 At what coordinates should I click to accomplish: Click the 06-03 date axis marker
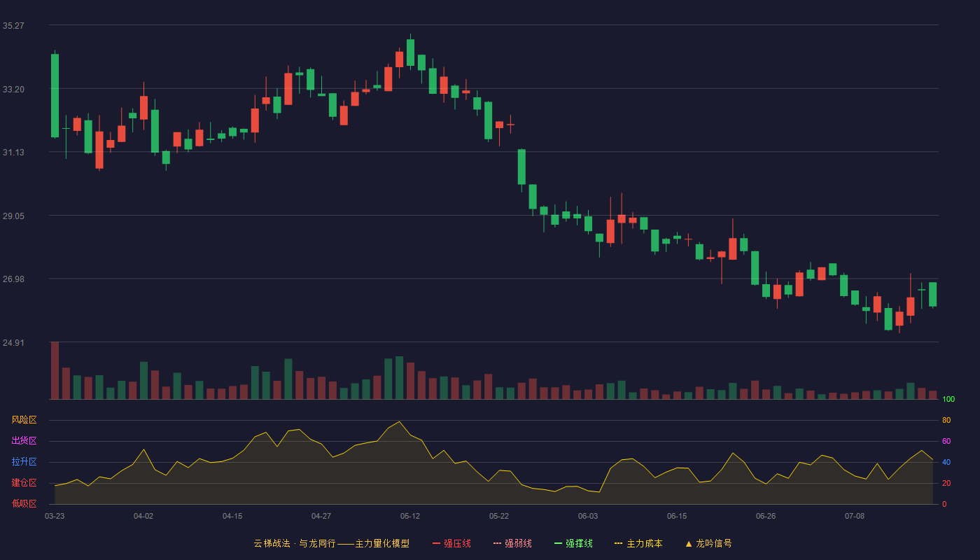click(x=588, y=516)
